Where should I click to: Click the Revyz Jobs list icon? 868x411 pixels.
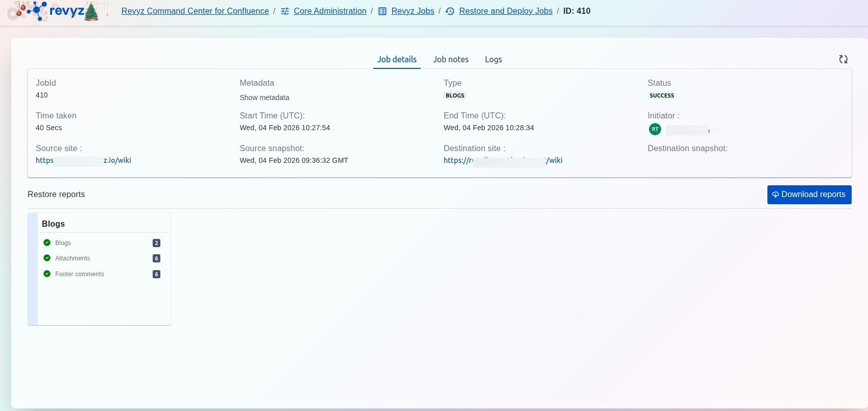(x=382, y=11)
